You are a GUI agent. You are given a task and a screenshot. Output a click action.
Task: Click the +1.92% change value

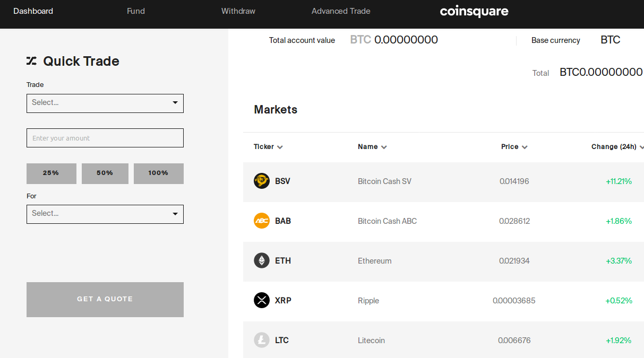point(619,340)
